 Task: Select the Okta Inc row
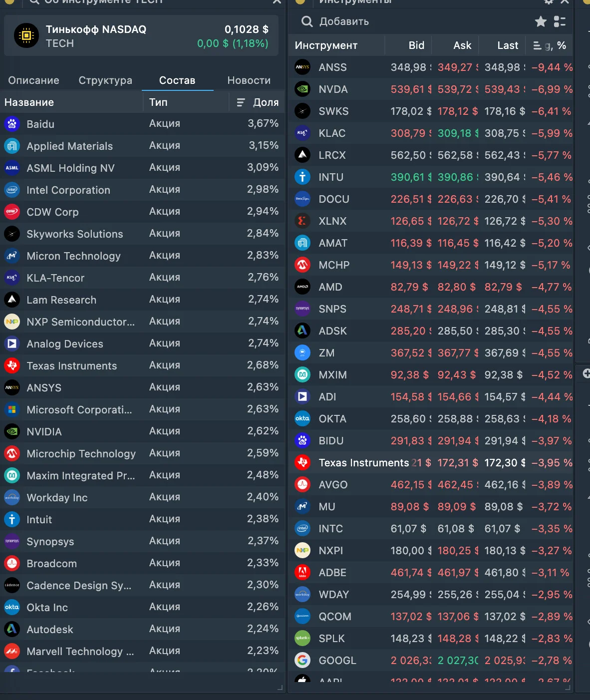(x=142, y=607)
